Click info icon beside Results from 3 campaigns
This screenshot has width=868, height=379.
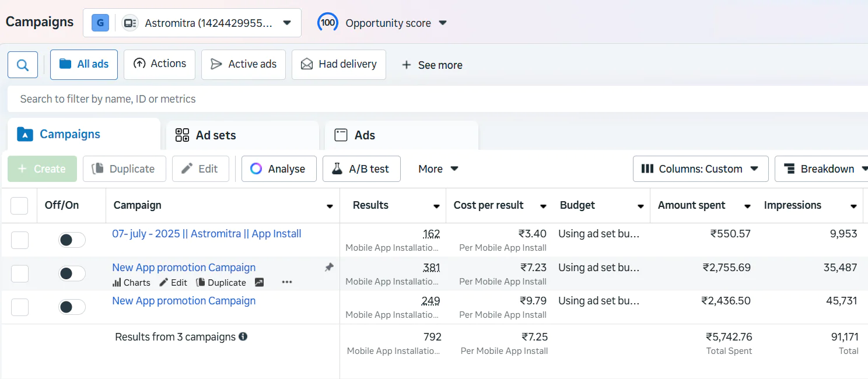coord(243,336)
